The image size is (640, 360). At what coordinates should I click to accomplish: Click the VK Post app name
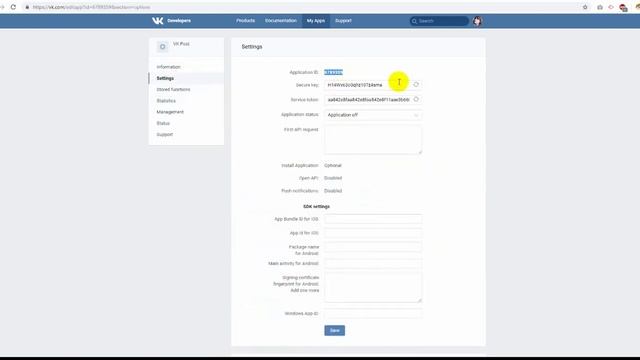click(x=181, y=44)
